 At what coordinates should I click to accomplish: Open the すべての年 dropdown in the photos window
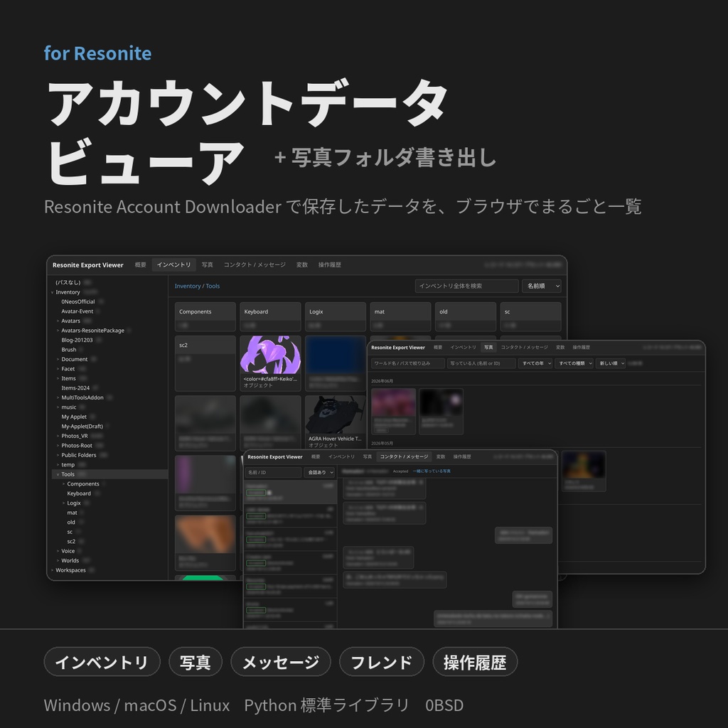[x=535, y=363]
